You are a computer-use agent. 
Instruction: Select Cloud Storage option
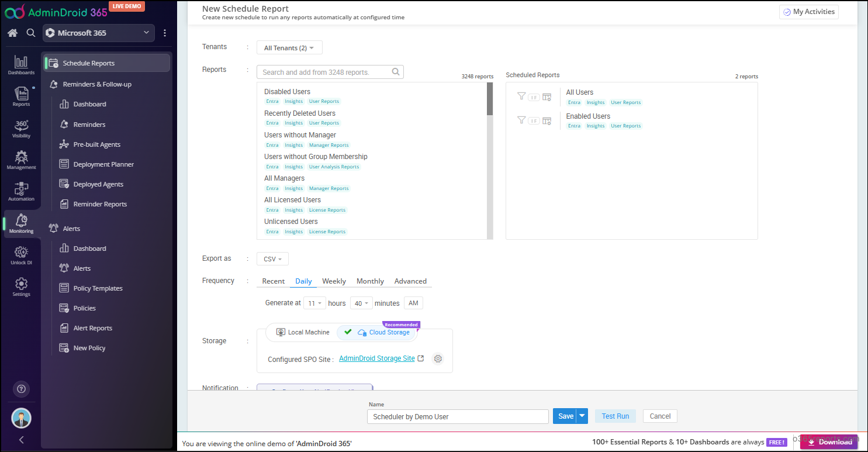point(377,332)
